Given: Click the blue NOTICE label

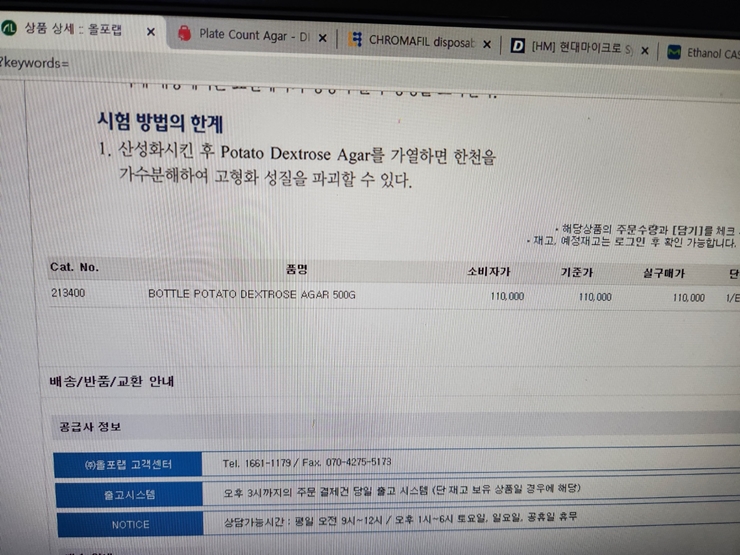Looking at the screenshot, I should 130,524.
